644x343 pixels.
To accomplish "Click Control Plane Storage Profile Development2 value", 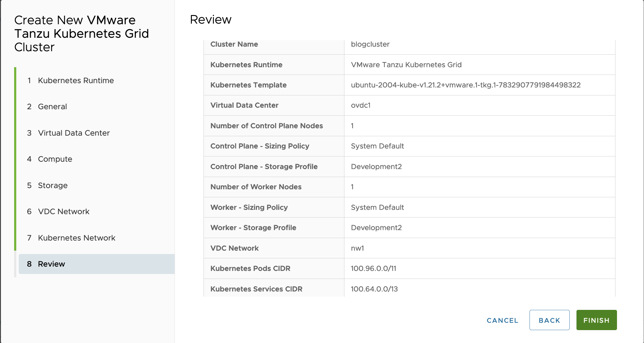I will click(x=376, y=167).
